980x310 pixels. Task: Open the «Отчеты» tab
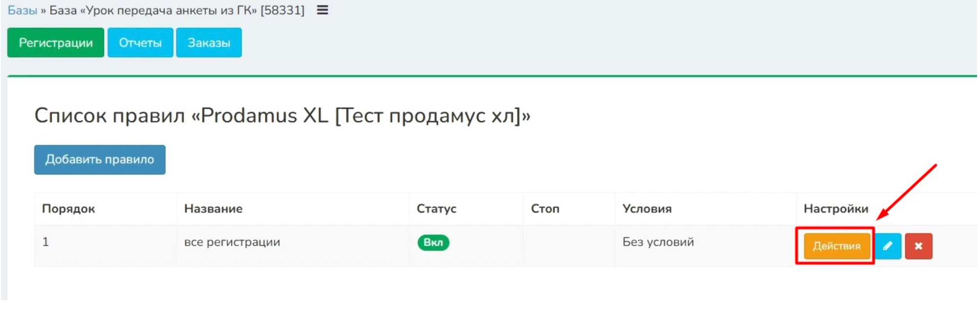click(140, 43)
